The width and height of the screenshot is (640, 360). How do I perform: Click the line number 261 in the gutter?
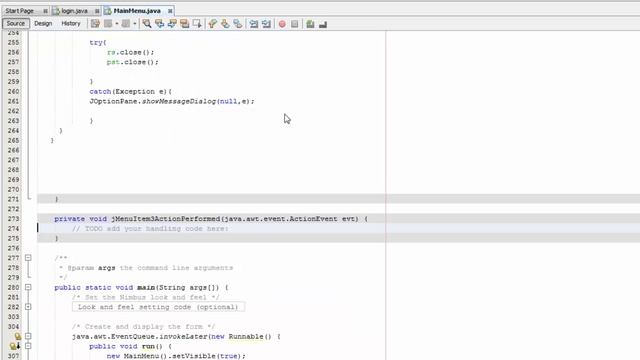coord(13,101)
